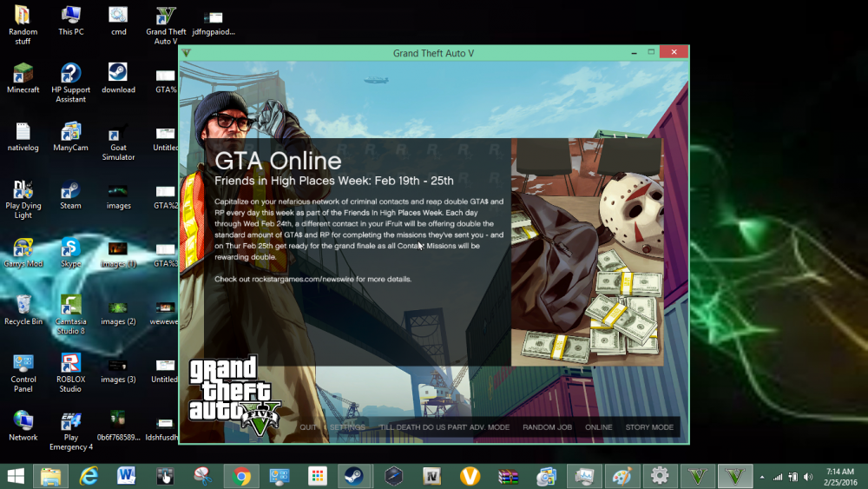
Task: Click the battery icon in system tray
Action: pos(793,477)
